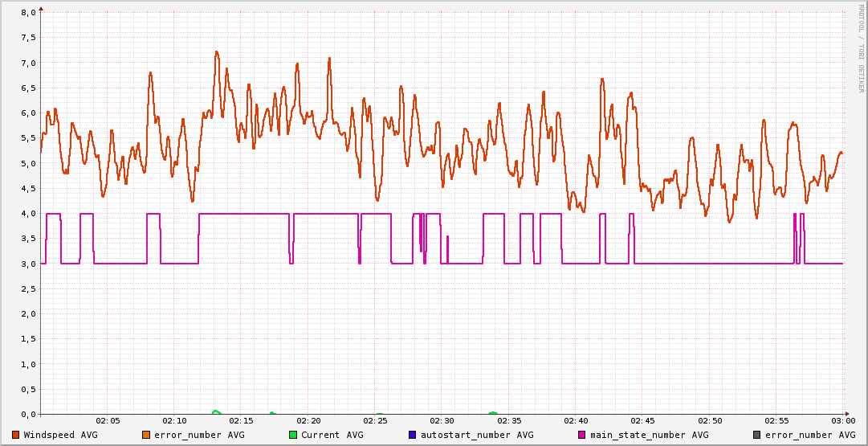
Task: Select the Windspeed AVG legend label
Action: pyautogui.click(x=60, y=435)
